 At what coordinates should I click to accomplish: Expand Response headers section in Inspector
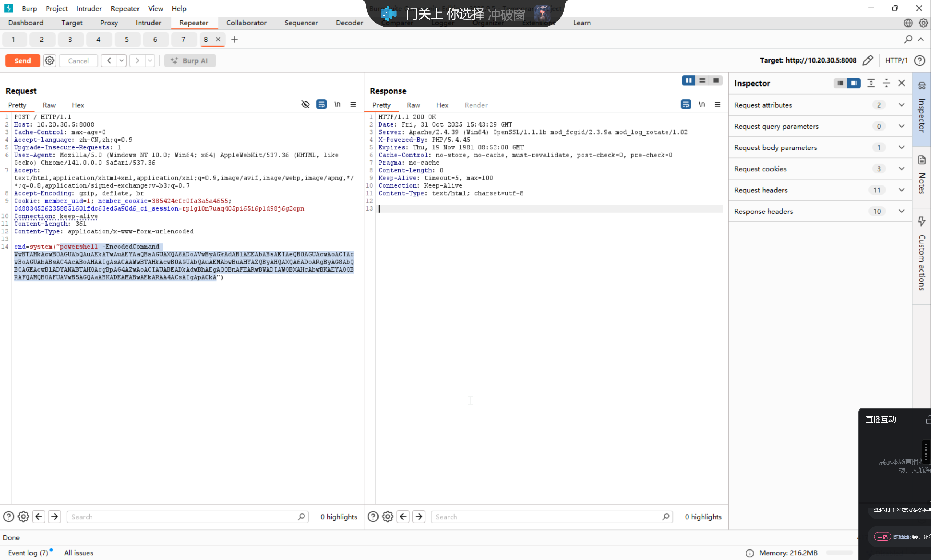(x=902, y=211)
